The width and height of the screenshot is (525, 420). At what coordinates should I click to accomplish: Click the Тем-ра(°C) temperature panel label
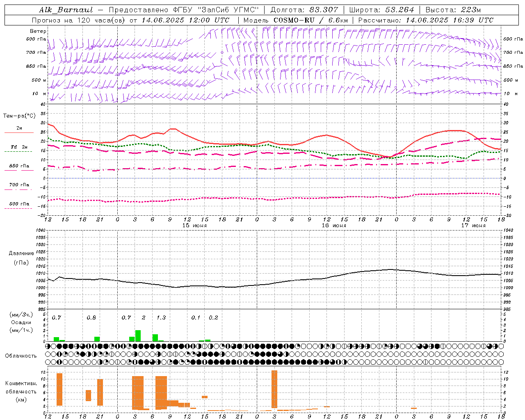19,116
